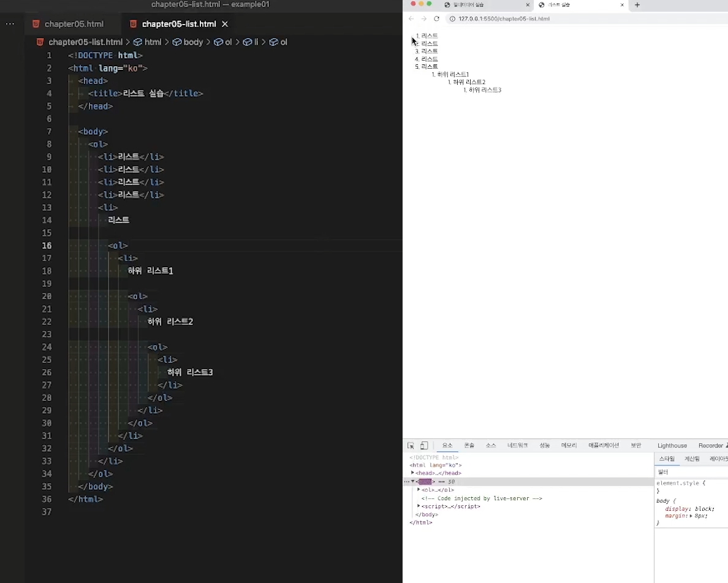This screenshot has width=728, height=583.
Task: Expand the ol node in DOM tree
Action: click(x=419, y=490)
